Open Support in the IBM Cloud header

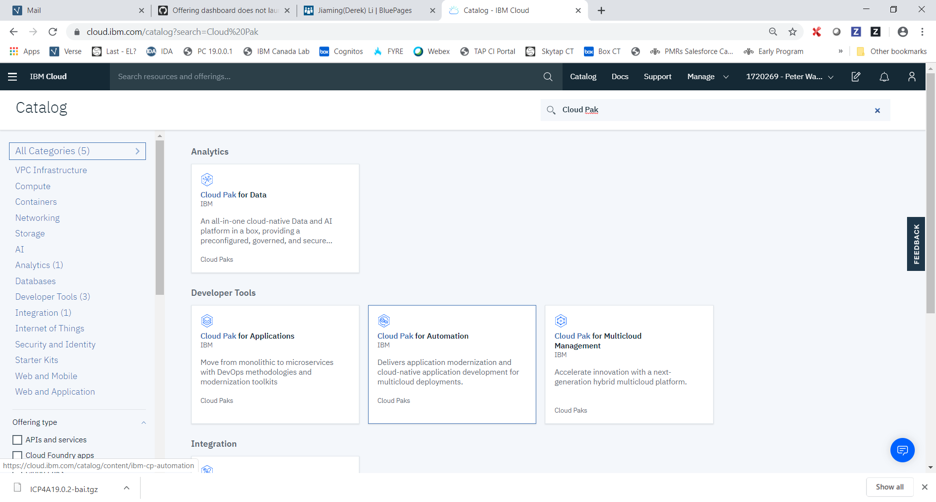pyautogui.click(x=657, y=76)
